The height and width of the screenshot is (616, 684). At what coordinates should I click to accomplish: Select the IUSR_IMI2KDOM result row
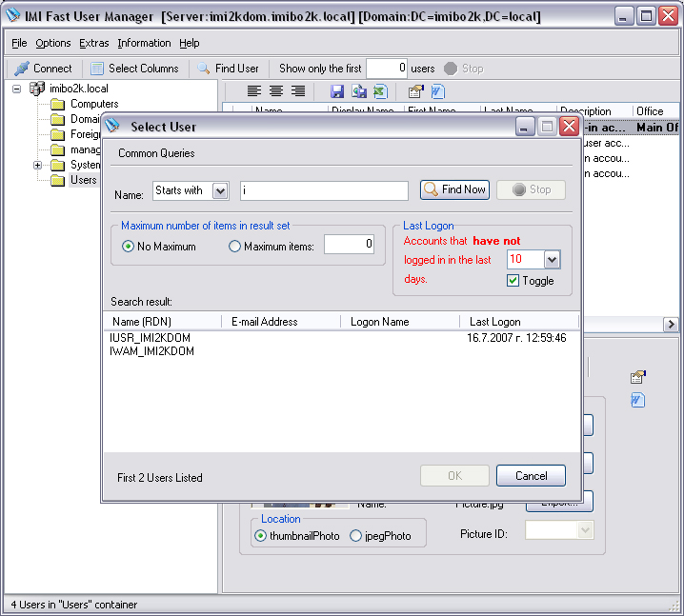click(341, 338)
